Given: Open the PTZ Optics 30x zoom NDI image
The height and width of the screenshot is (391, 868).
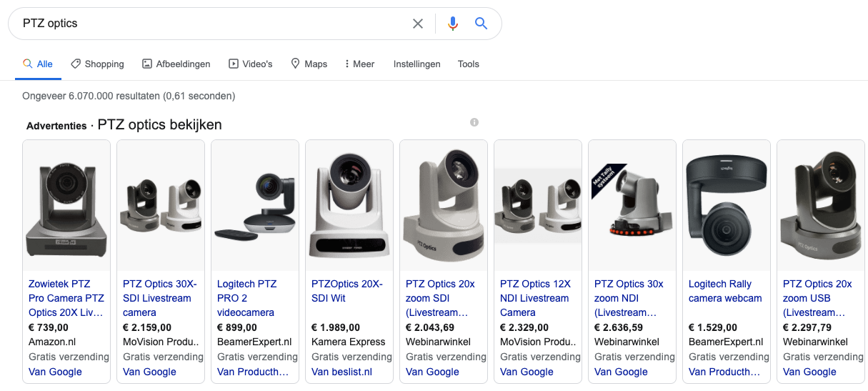Looking at the screenshot, I should (632, 205).
